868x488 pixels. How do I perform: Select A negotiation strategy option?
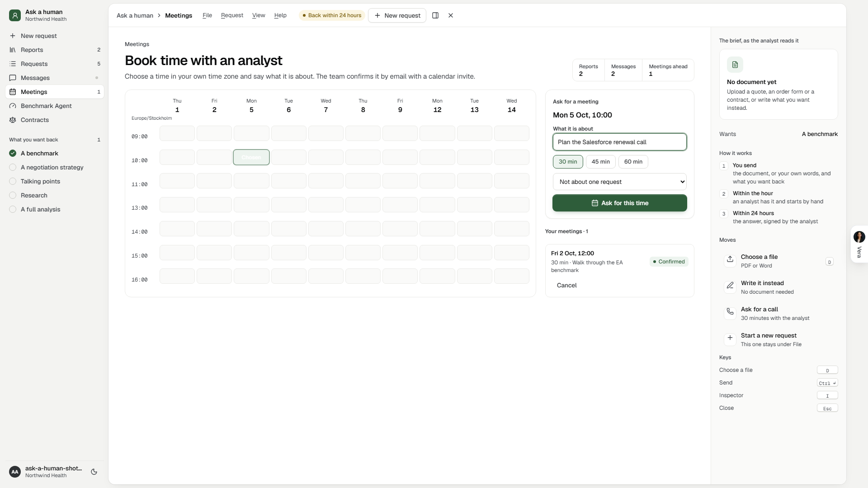(x=55, y=167)
